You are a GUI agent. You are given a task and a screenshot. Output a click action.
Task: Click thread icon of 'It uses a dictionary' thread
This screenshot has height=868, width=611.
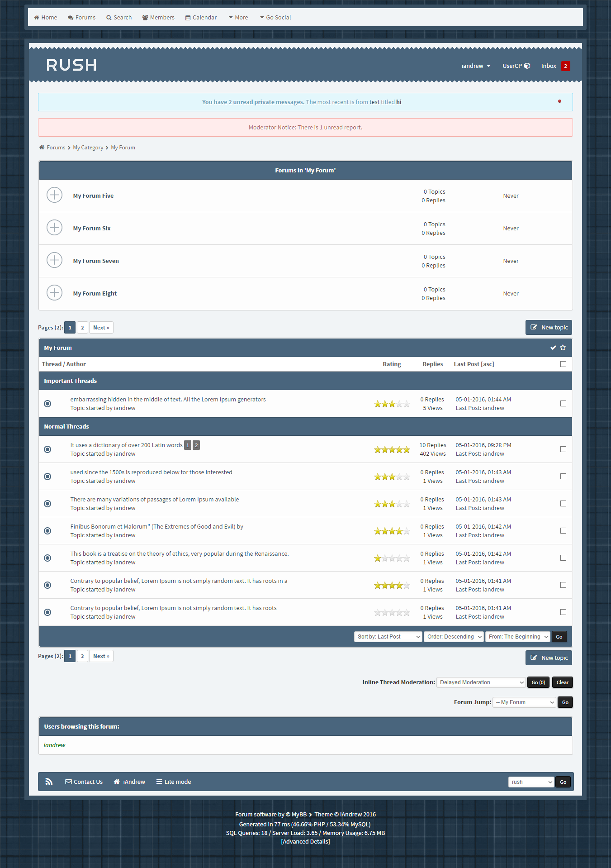click(x=47, y=449)
